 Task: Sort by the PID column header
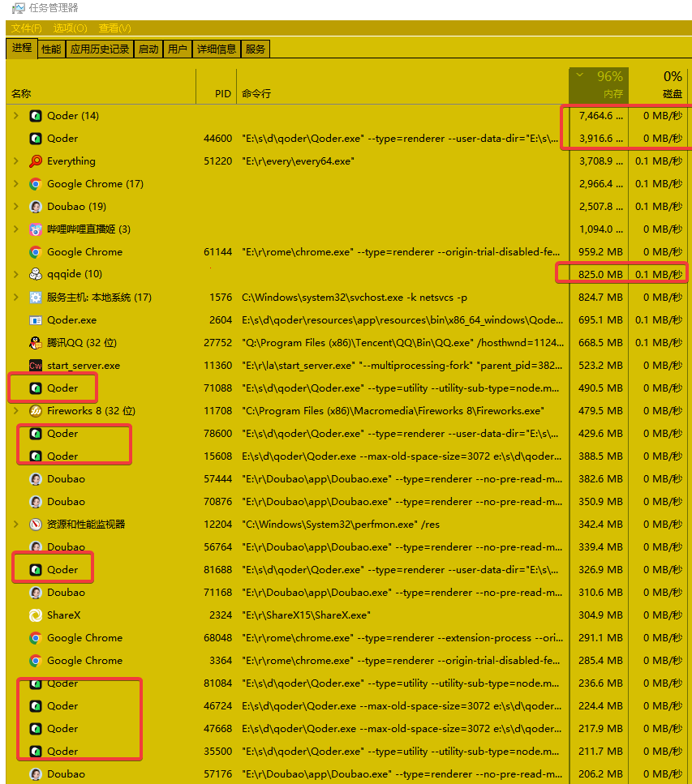tap(216, 86)
